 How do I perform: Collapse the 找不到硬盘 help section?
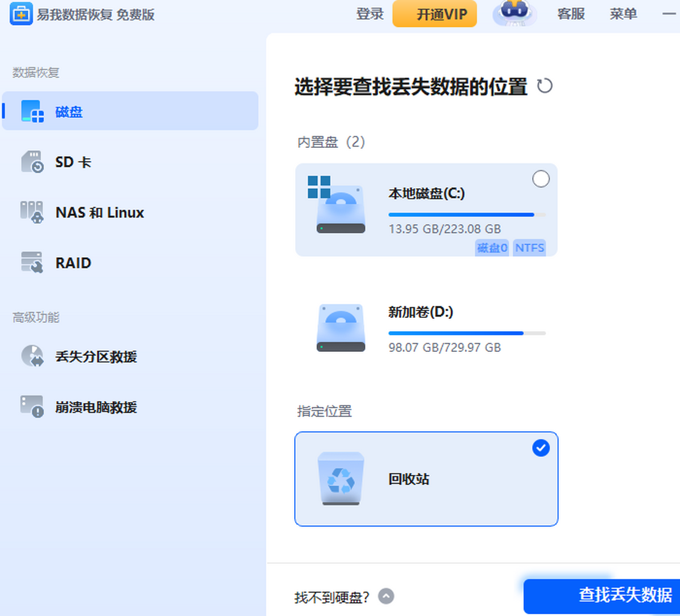pos(386,596)
